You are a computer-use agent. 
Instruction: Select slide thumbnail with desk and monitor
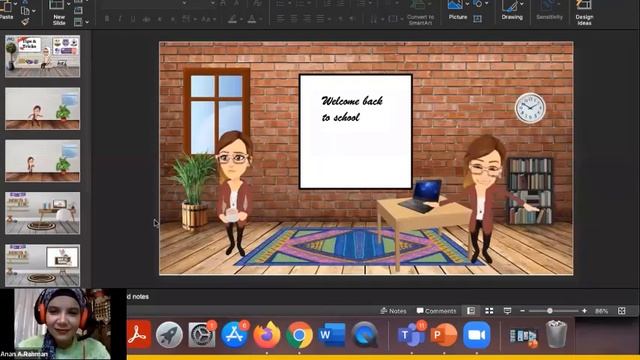(42, 213)
